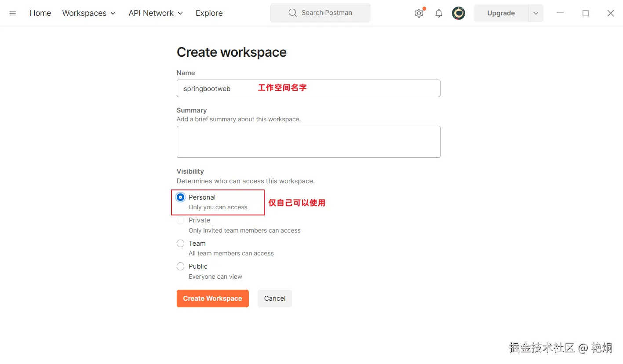The image size is (623, 364).
Task: Open the hamburger menu icon
Action: [x=13, y=13]
